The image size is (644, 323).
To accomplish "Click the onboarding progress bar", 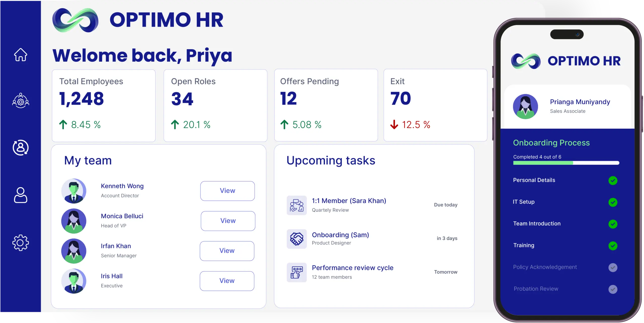I will pyautogui.click(x=566, y=163).
